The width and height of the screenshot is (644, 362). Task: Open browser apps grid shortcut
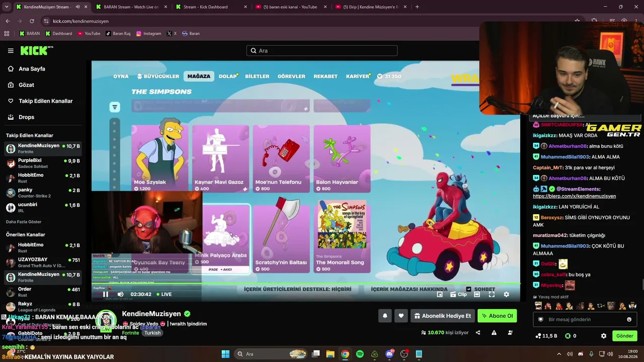(x=7, y=34)
